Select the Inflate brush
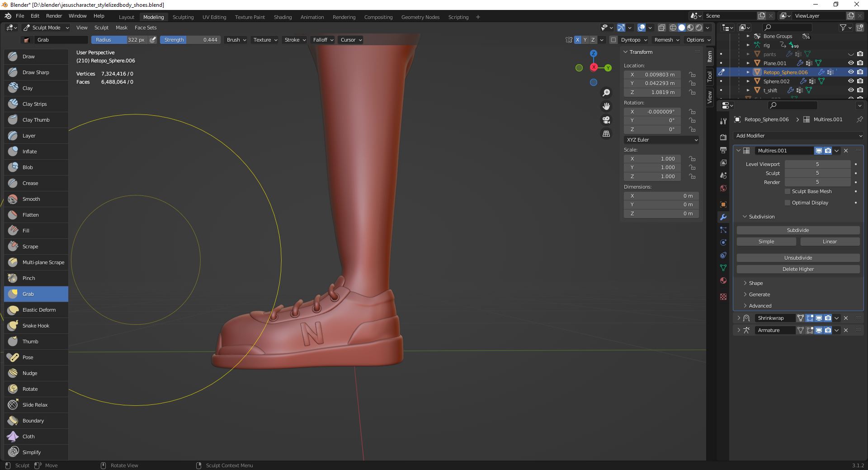 coord(29,152)
